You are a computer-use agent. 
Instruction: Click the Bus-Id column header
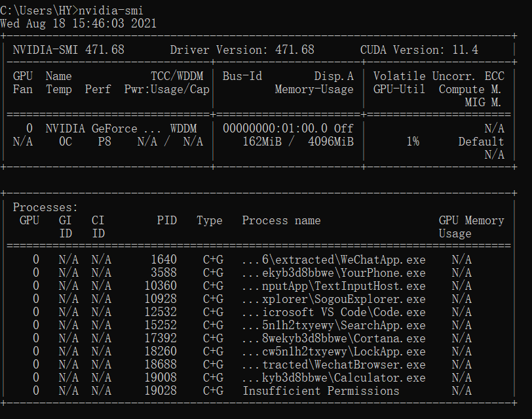[x=242, y=76]
